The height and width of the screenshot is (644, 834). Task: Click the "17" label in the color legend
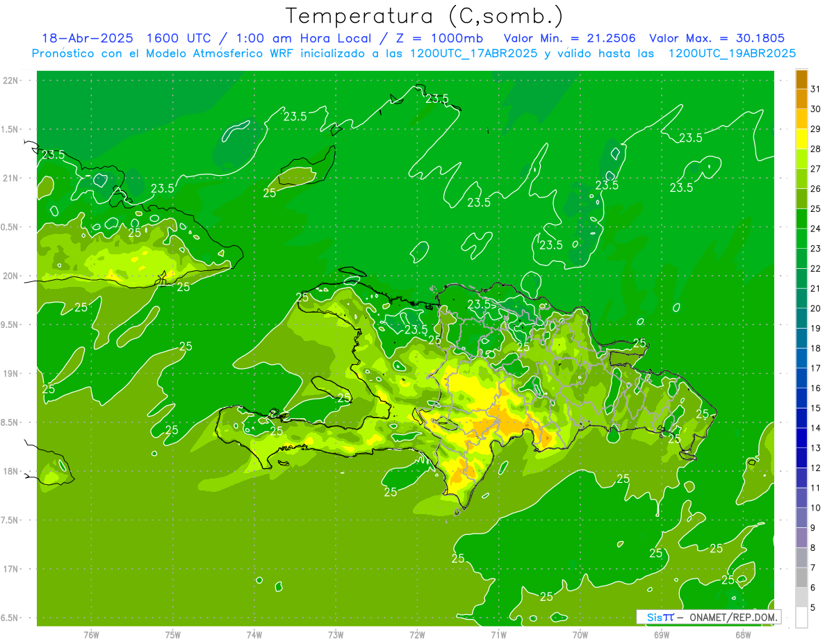[815, 368]
